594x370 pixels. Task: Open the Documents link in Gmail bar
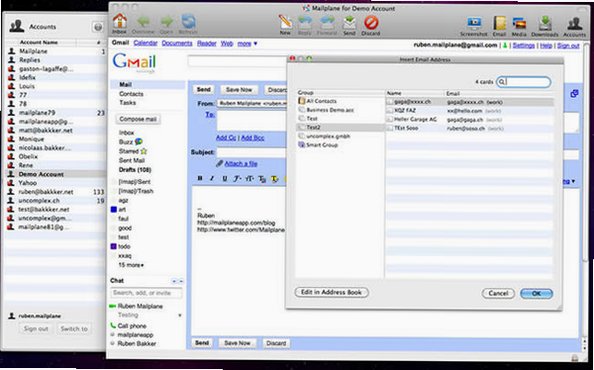point(177,43)
